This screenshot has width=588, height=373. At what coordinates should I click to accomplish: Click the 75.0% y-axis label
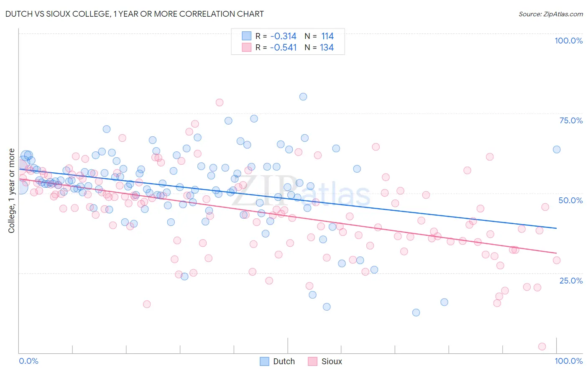pos(571,120)
